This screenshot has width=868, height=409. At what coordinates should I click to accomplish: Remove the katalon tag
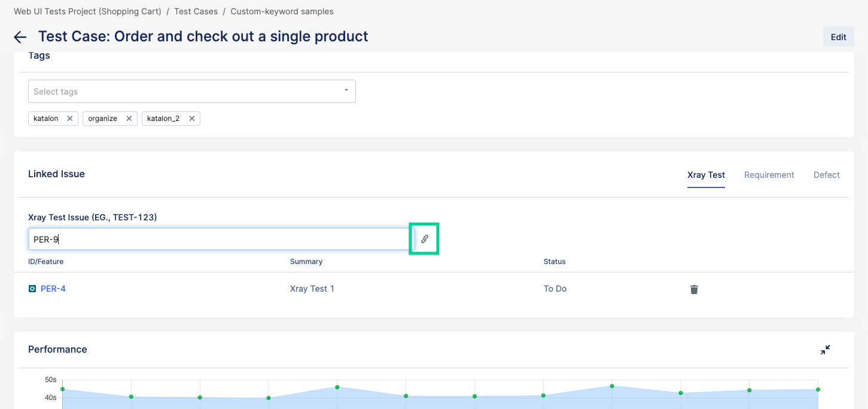[69, 119]
